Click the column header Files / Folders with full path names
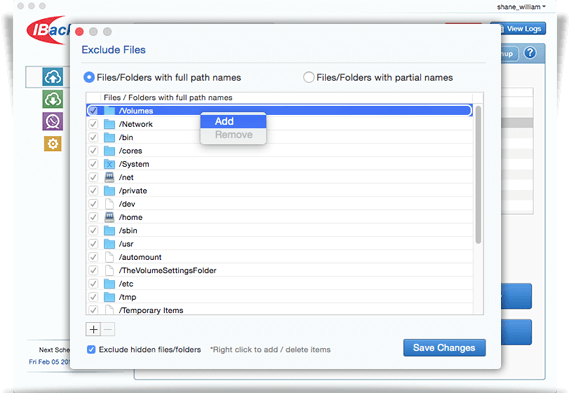 point(168,97)
